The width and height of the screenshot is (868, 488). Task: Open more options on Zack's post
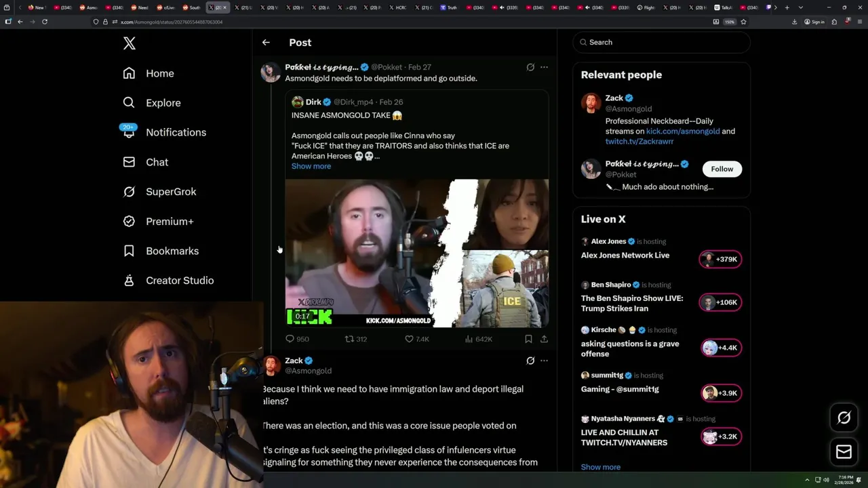click(544, 361)
